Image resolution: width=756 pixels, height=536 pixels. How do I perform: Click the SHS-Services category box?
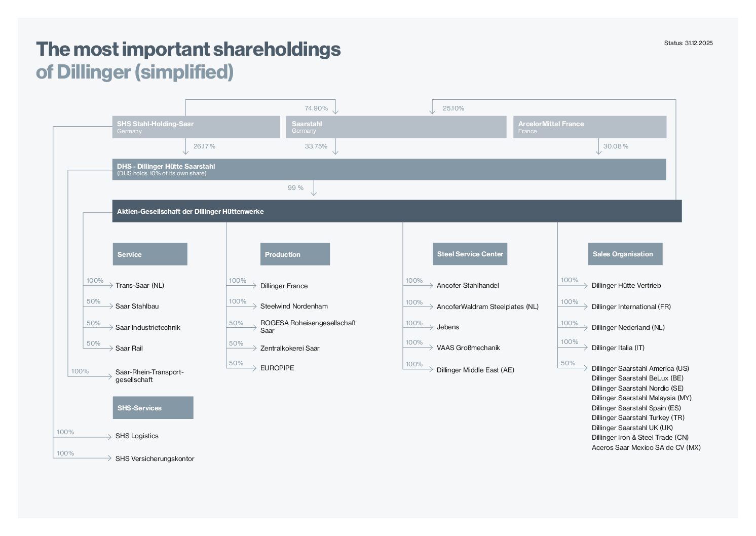pyautogui.click(x=153, y=408)
